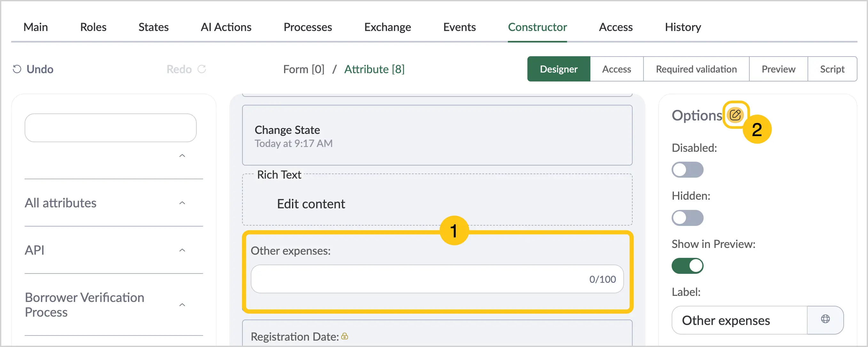Image resolution: width=868 pixels, height=347 pixels.
Task: Select the Designer mode button
Action: [559, 69]
